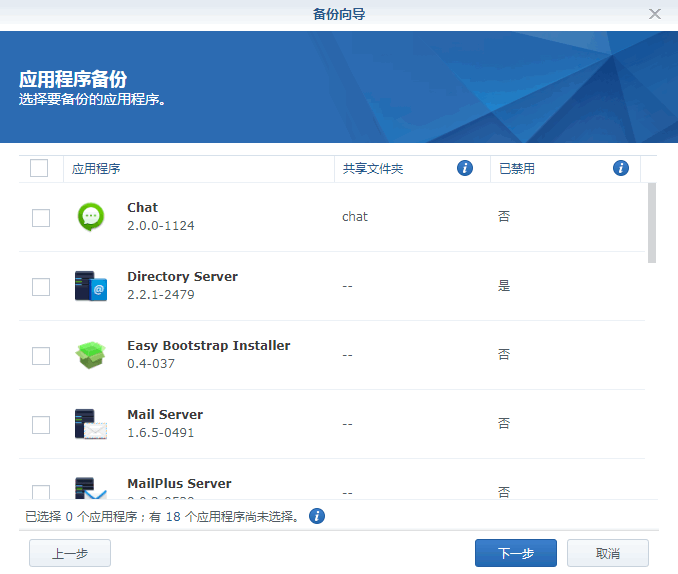This screenshot has height=574, width=678.
Task: Check the Chat application checkbox
Action: [41, 218]
